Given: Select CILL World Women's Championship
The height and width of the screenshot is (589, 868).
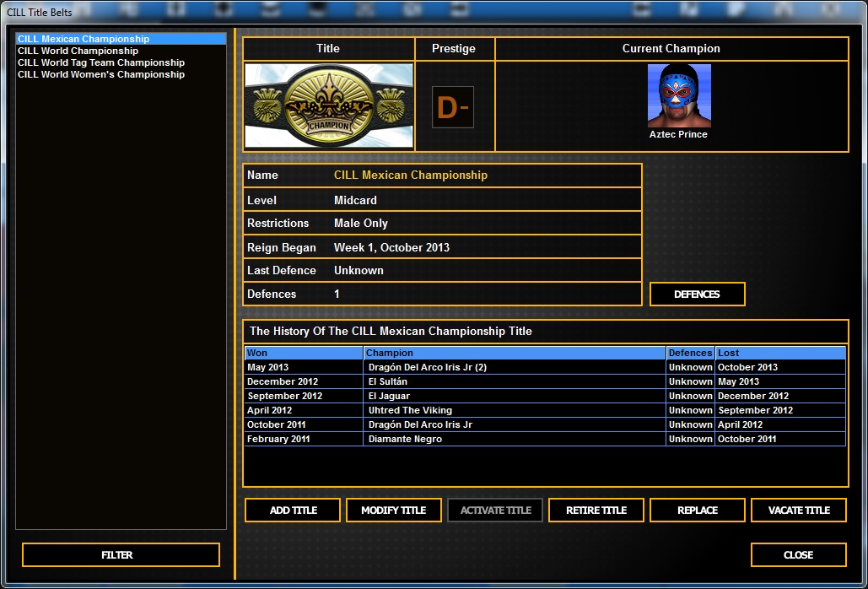Looking at the screenshot, I should coord(100,74).
